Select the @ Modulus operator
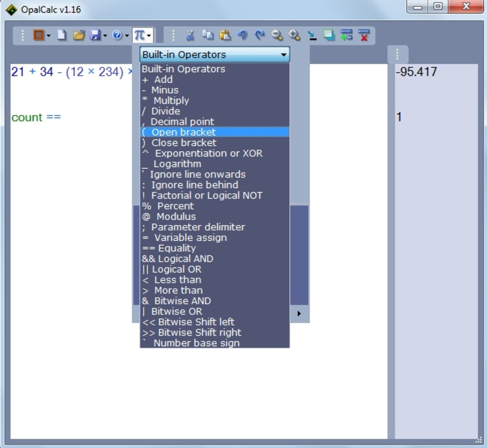 coord(215,217)
